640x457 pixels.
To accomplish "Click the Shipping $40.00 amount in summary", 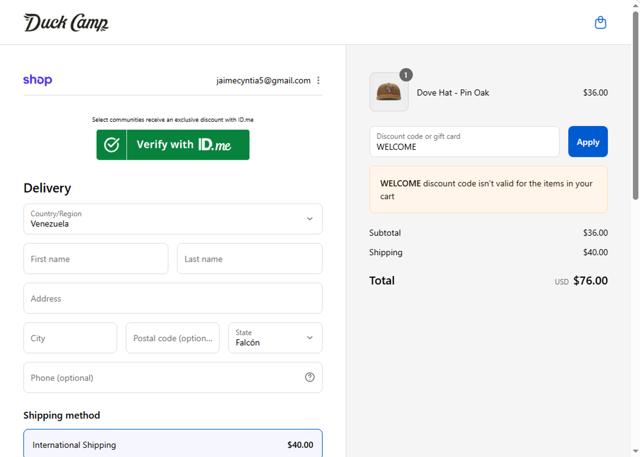I will pos(595,252).
